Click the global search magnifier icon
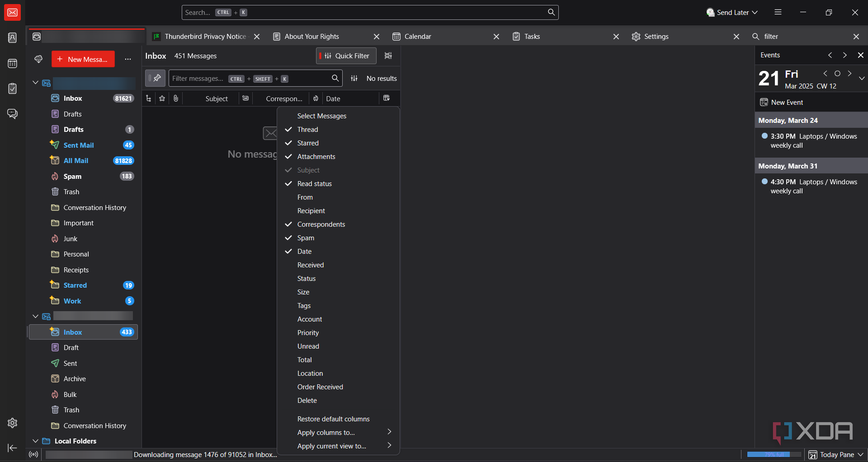 coord(551,12)
